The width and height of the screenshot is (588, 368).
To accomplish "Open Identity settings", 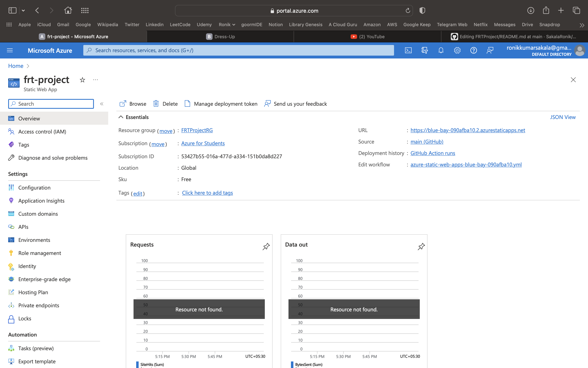I will pos(54,266).
